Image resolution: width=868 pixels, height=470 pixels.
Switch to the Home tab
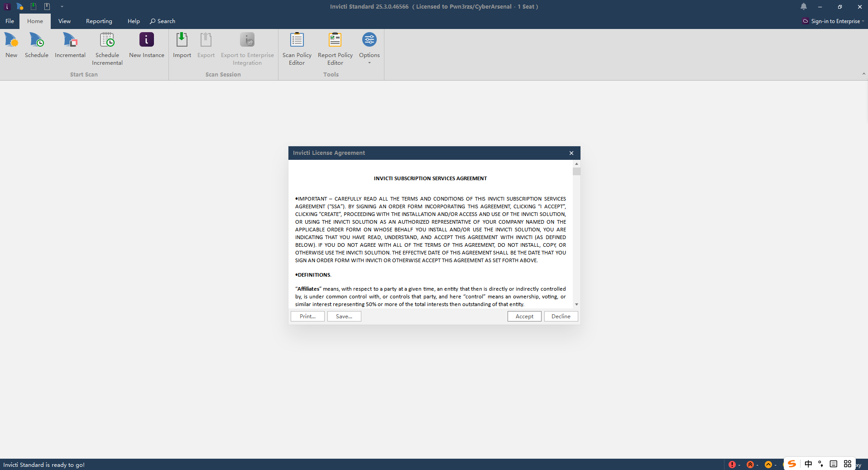(x=35, y=21)
